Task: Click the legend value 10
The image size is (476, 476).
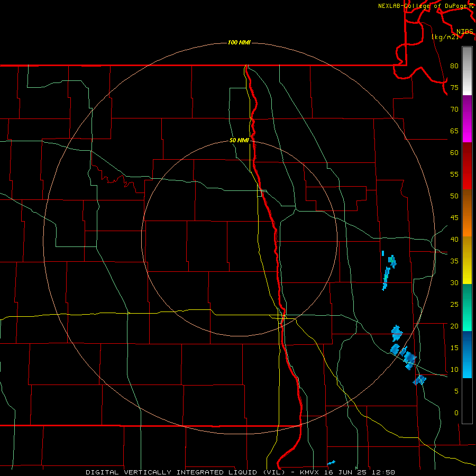Action: point(454,370)
